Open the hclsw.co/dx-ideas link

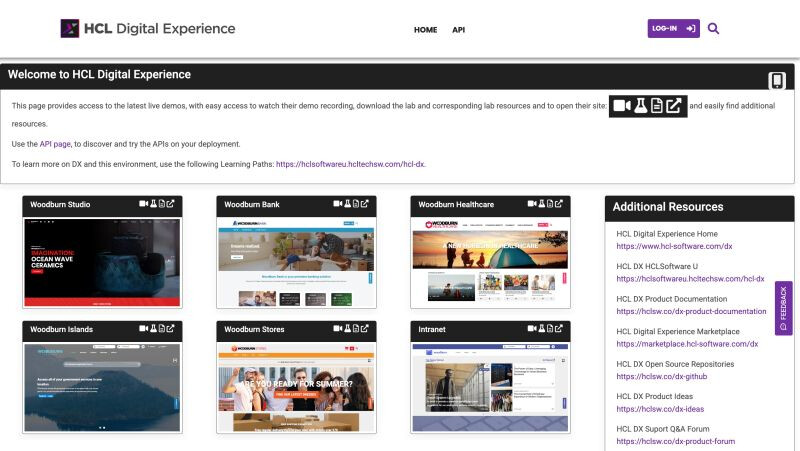tap(660, 409)
